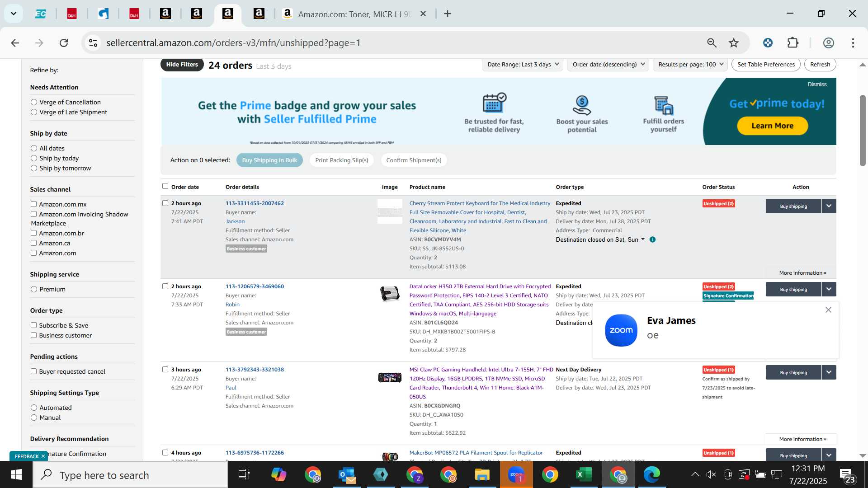Expand Destination closed on Sat, Sun arrow

point(643,239)
